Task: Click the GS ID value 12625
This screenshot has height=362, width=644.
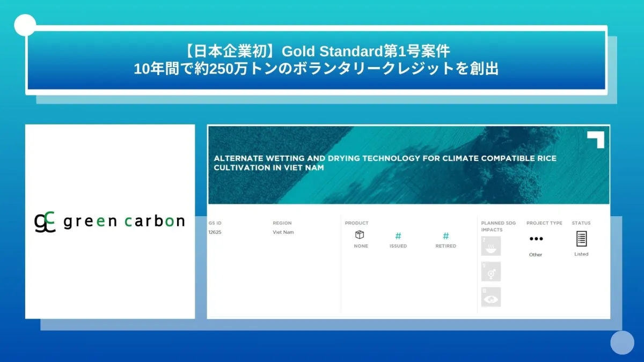Action: pyautogui.click(x=215, y=232)
